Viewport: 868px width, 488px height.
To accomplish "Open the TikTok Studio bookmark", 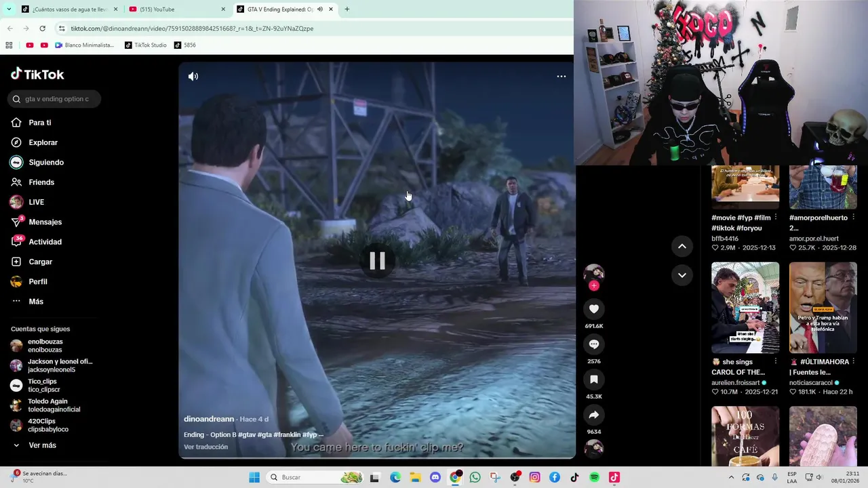I will coord(146,45).
